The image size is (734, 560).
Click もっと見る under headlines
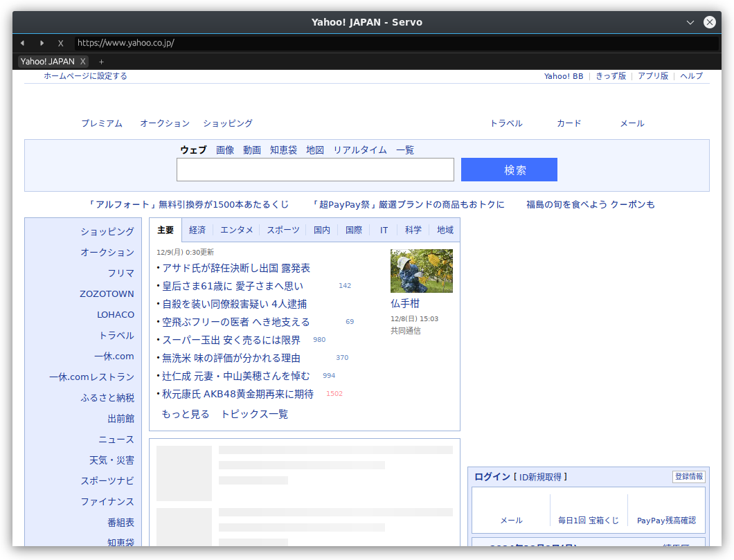coord(186,414)
